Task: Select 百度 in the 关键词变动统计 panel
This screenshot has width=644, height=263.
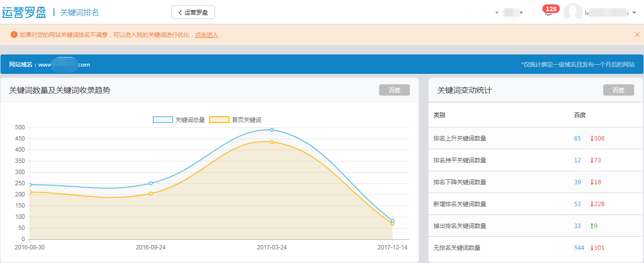Action: pos(618,90)
